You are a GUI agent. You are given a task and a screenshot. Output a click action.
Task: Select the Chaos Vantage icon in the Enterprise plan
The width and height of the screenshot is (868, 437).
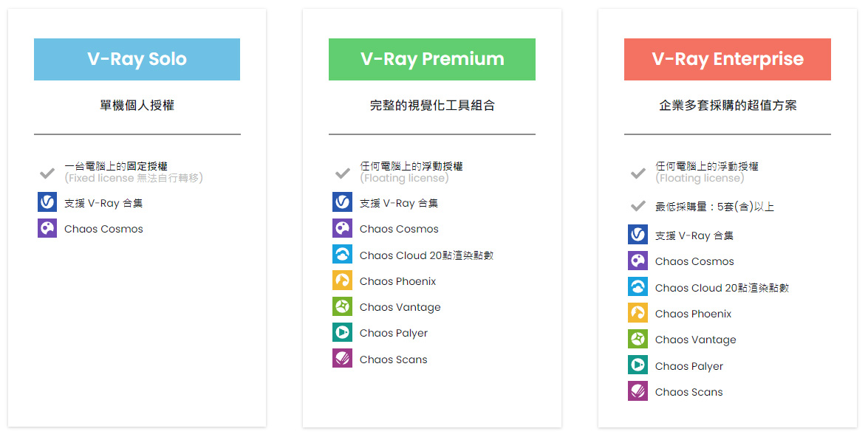(x=638, y=339)
